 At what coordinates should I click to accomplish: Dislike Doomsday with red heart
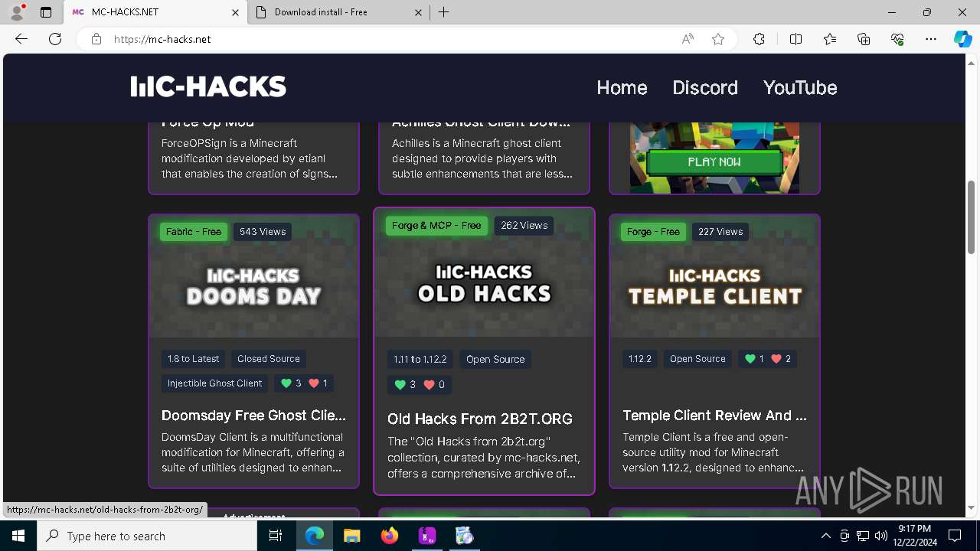coord(313,383)
